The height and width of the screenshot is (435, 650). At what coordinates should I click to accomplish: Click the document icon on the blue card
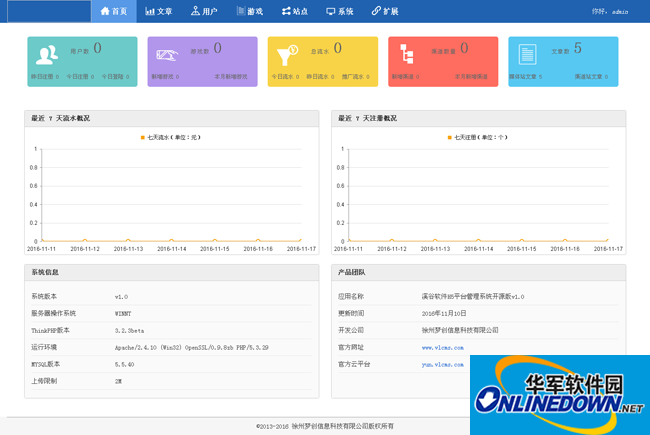[x=527, y=54]
